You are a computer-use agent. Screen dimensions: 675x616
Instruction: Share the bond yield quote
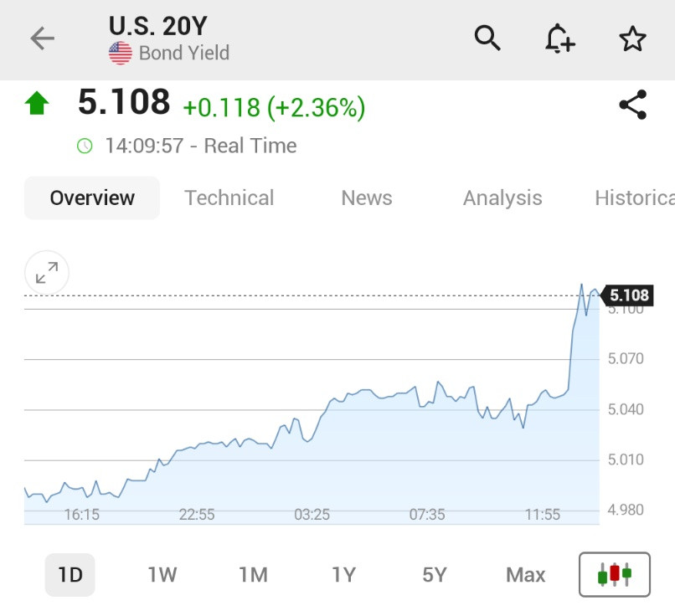point(633,105)
